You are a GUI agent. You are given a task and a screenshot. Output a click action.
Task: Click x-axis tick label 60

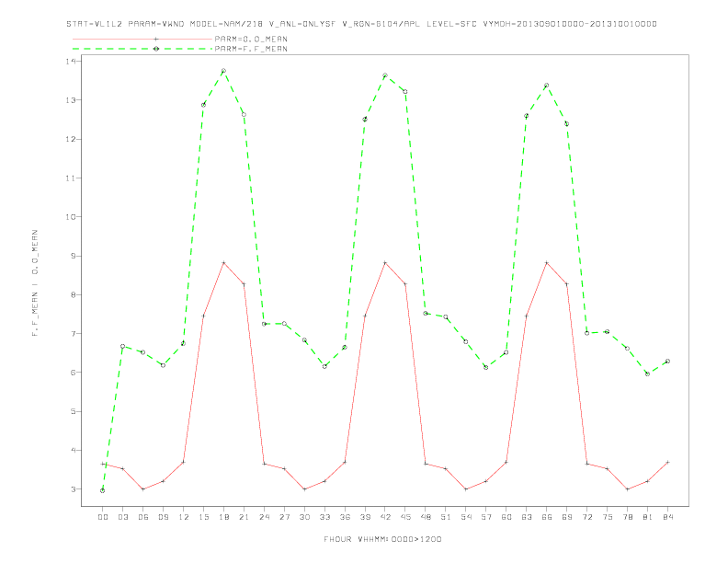[x=506, y=517]
